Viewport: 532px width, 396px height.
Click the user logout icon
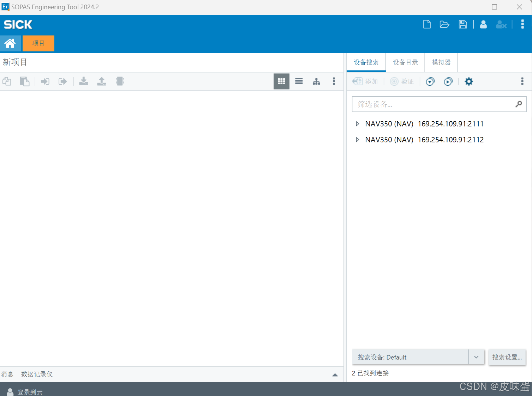pos(501,24)
